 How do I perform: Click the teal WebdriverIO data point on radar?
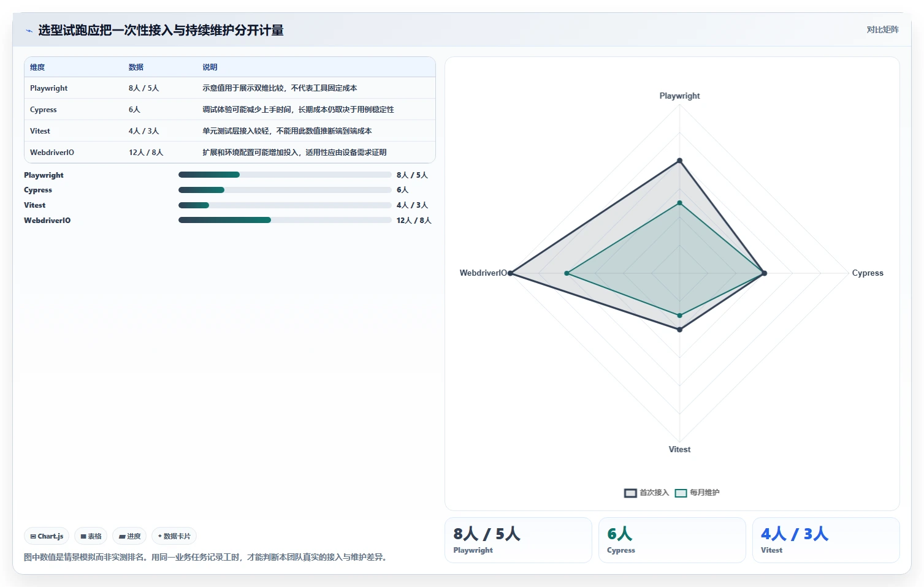click(567, 273)
